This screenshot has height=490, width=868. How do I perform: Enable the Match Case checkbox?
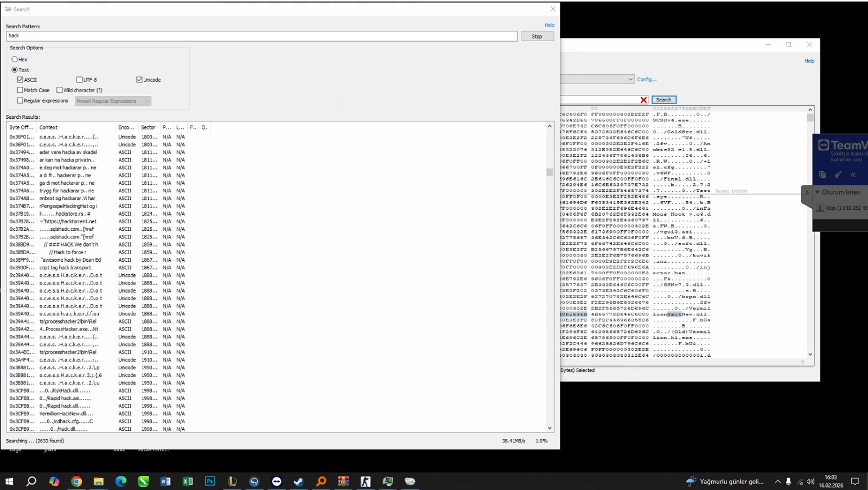(20, 90)
